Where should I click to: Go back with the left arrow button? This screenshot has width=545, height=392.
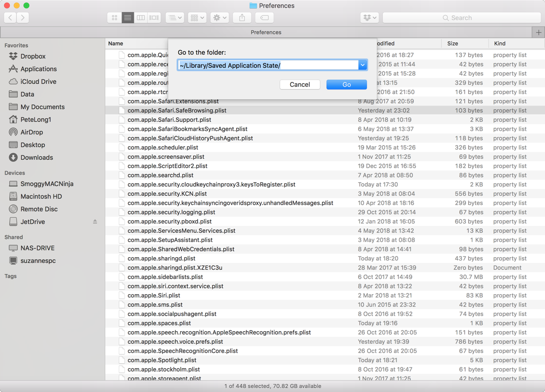click(10, 18)
